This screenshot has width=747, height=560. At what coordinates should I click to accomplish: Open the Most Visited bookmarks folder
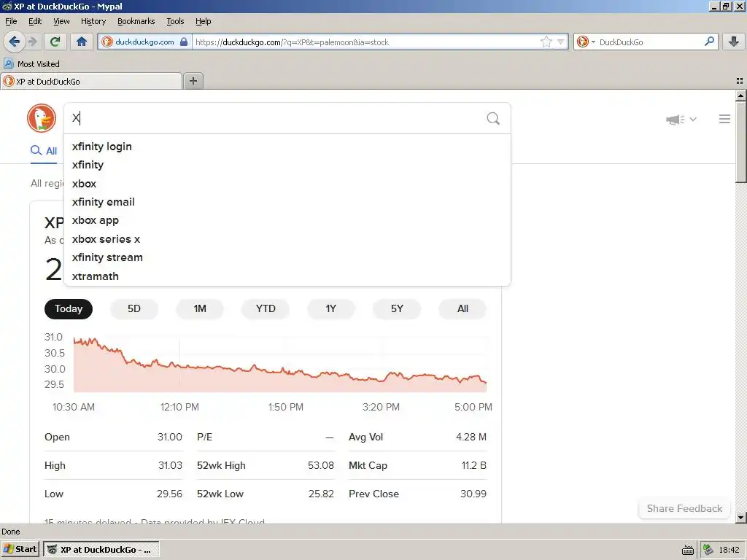tap(31, 64)
